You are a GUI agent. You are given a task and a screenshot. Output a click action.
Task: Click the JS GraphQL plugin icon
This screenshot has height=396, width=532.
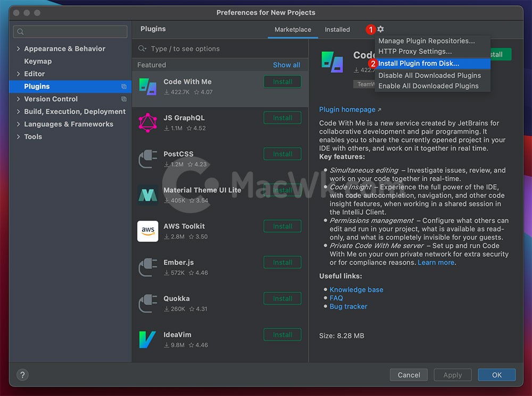[147, 123]
